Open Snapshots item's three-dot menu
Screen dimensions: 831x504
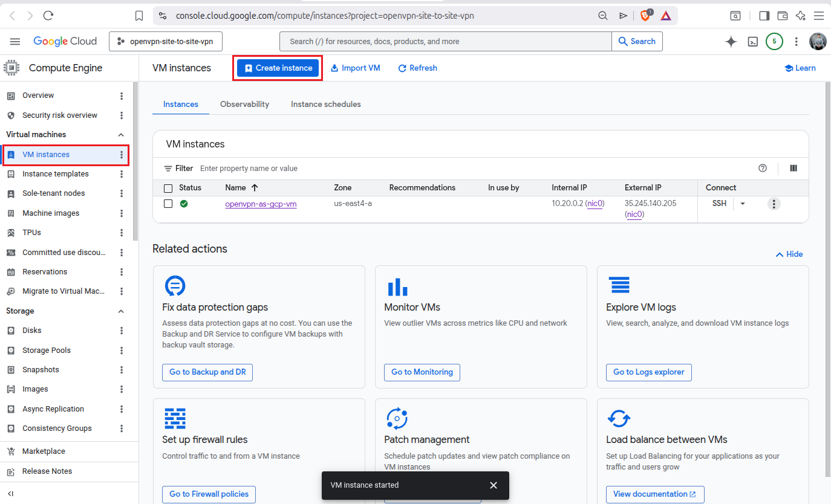122,370
